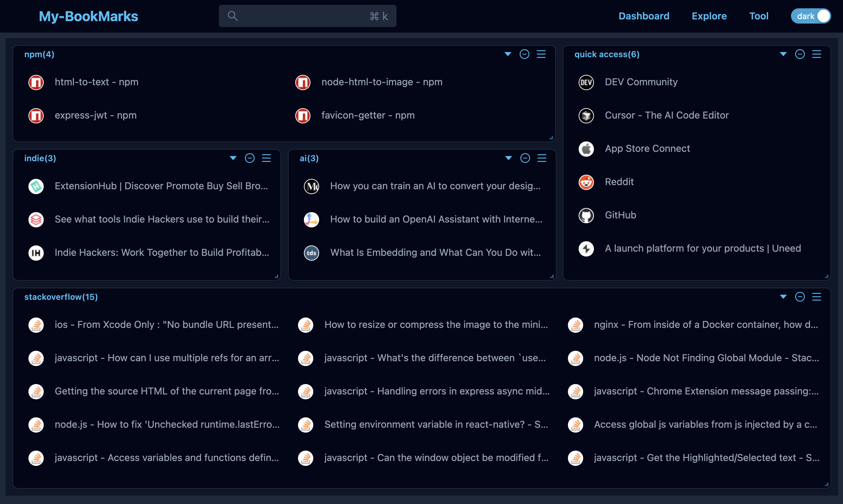Viewport: 843px width, 504px height.
Task: Click the quick access(6) panel title
Action: 607,54
